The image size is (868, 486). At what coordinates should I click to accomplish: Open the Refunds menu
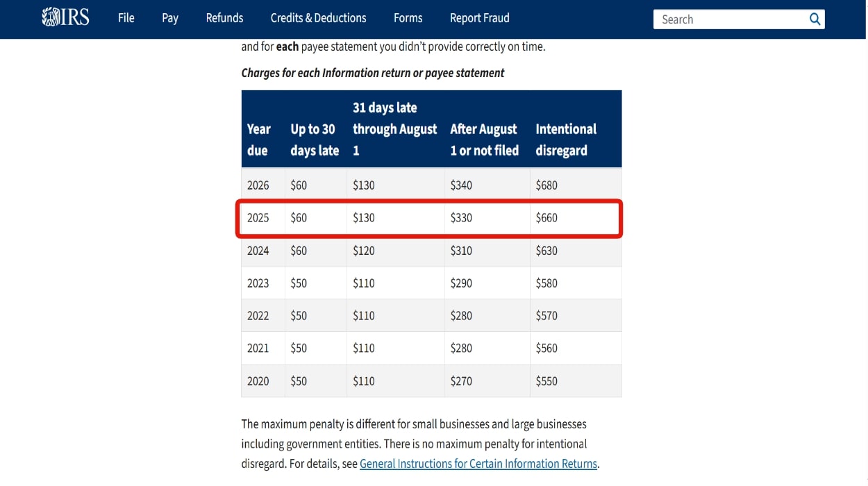pos(224,18)
